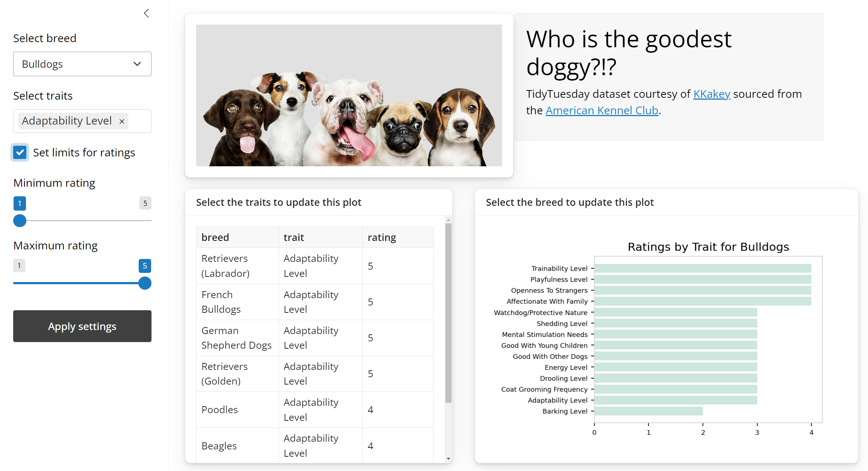
Task: Click the minimum rating value badge showing 1
Action: pyautogui.click(x=20, y=203)
